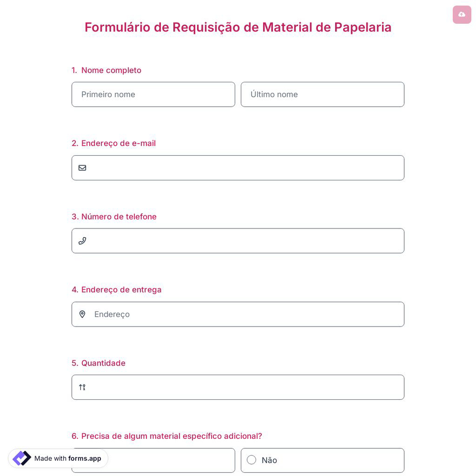The image size is (476, 476).
Task: Select the Não radio button
Action: [x=251, y=460]
